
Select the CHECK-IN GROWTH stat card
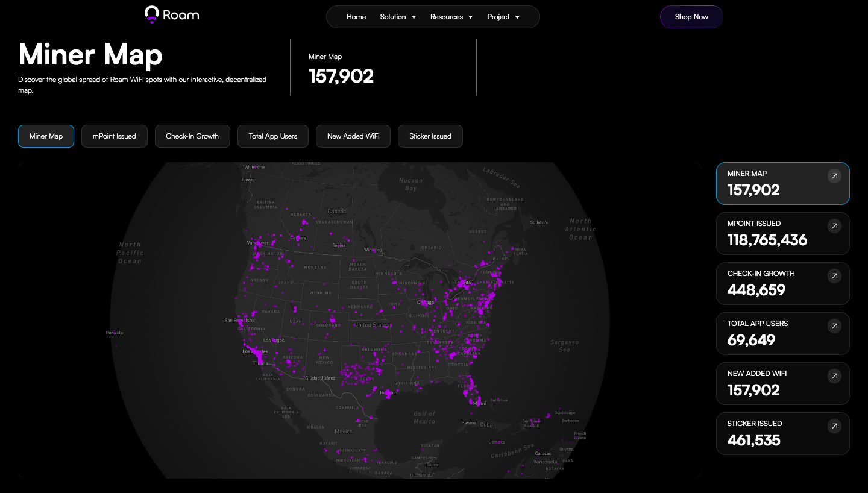coord(783,284)
